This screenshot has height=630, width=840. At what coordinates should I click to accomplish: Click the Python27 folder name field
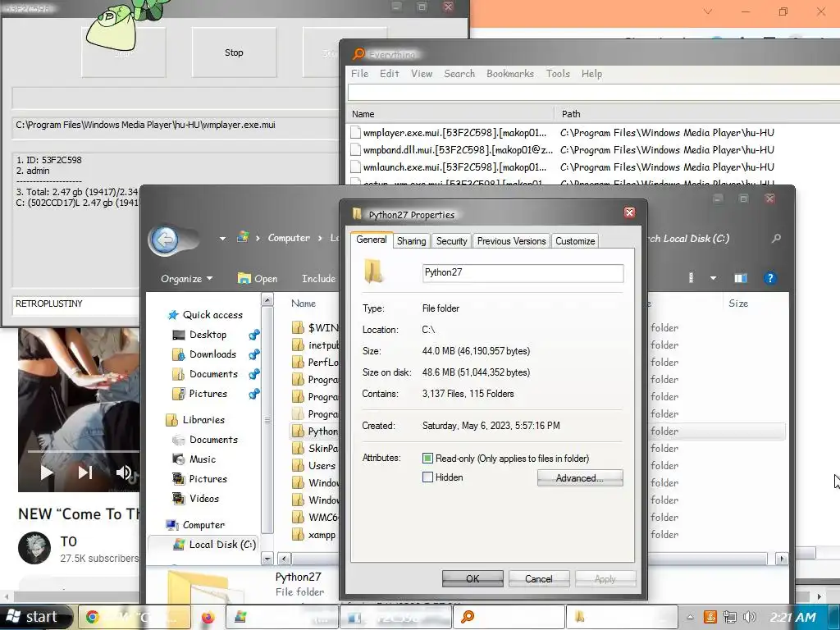pos(523,272)
